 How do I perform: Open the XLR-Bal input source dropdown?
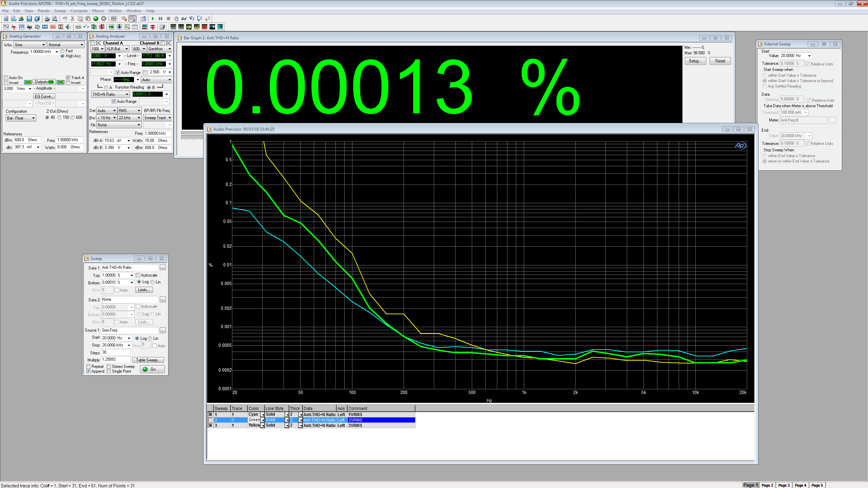117,49
